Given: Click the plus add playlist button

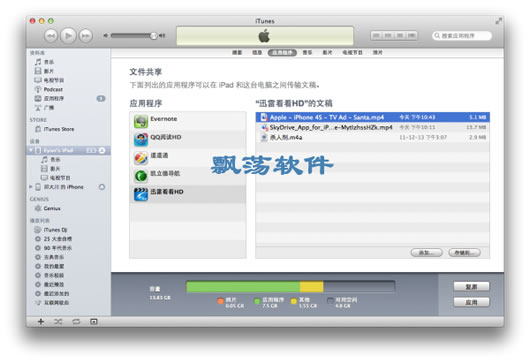Looking at the screenshot, I should tap(41, 321).
